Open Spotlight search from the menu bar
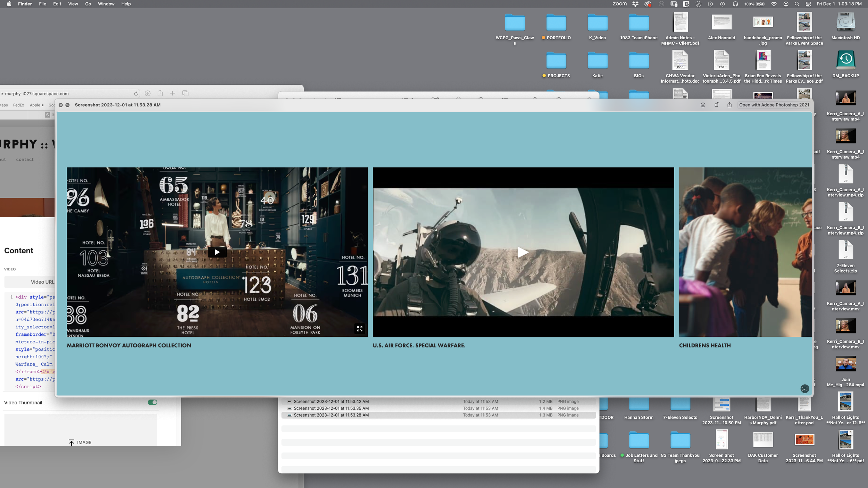868x488 pixels. pos(796,4)
